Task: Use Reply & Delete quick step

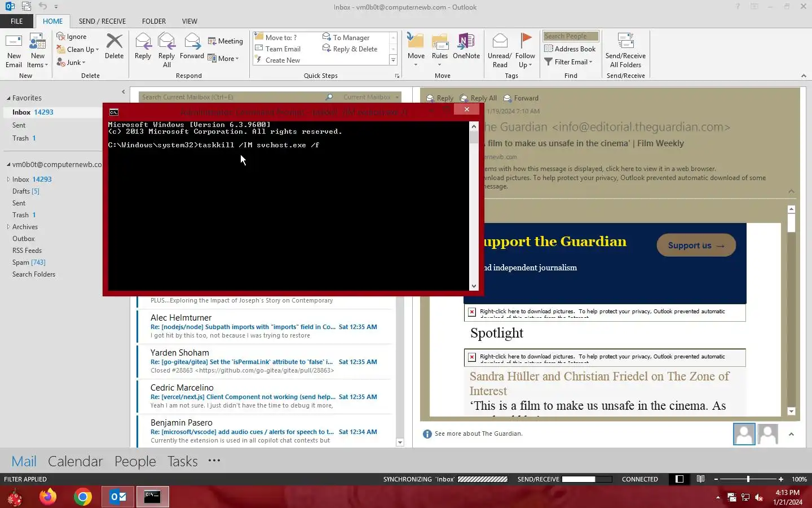Action: 350,49
